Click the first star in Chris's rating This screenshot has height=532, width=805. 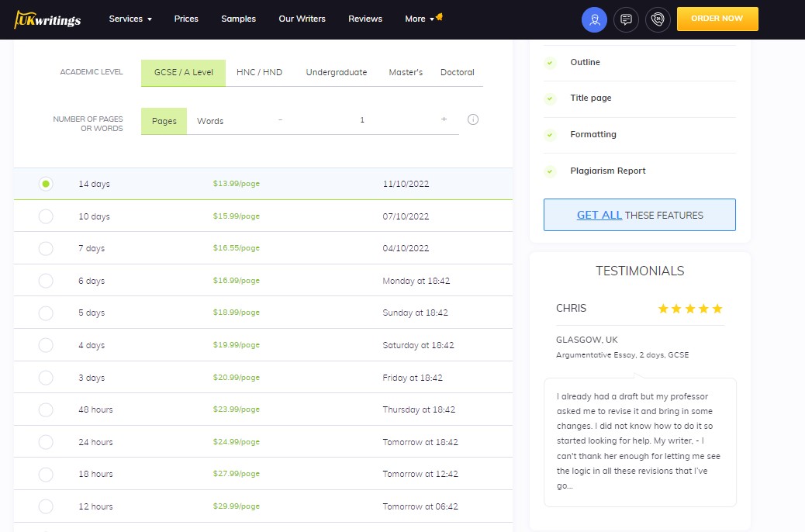pos(663,309)
